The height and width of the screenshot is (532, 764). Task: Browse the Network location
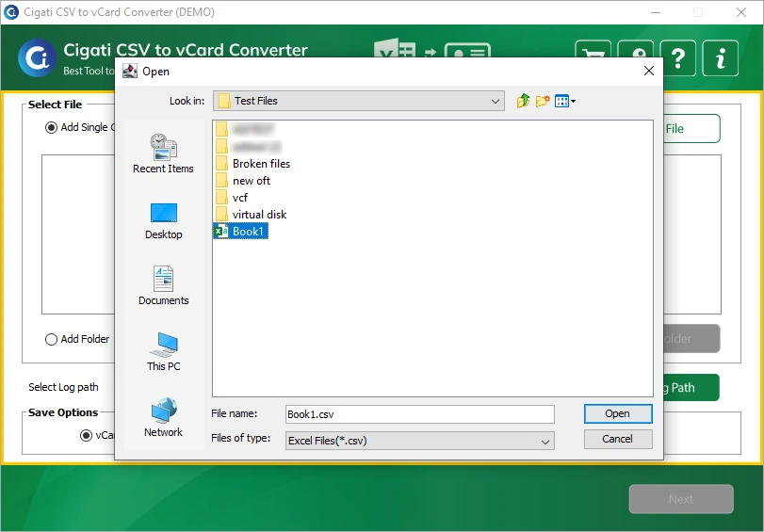click(163, 417)
